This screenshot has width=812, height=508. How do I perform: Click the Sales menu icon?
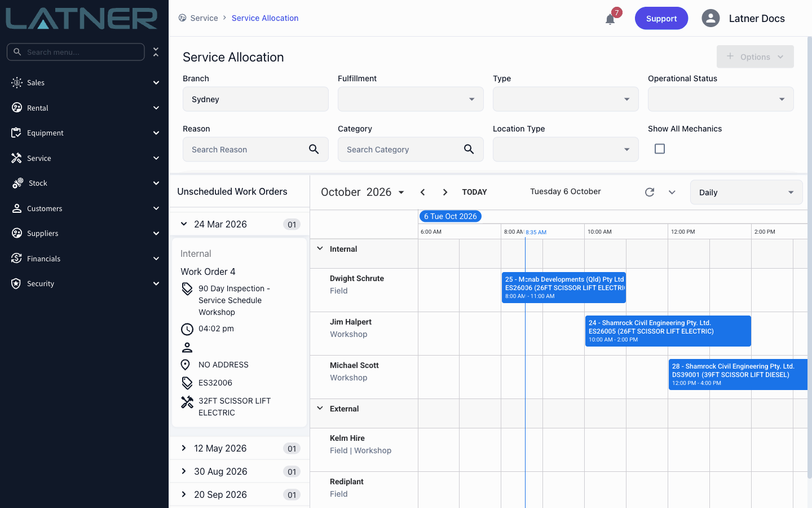point(17,82)
